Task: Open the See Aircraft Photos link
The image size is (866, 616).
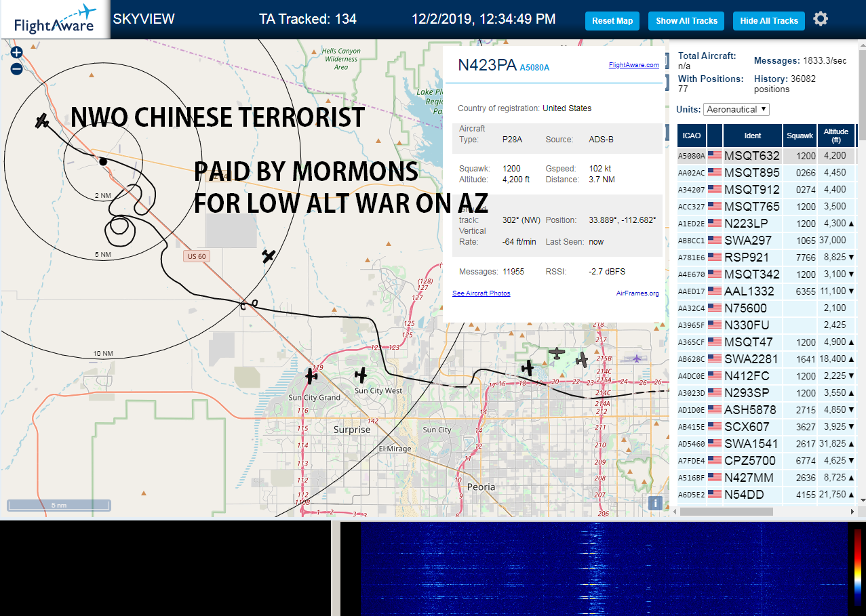Action: pyautogui.click(x=481, y=293)
